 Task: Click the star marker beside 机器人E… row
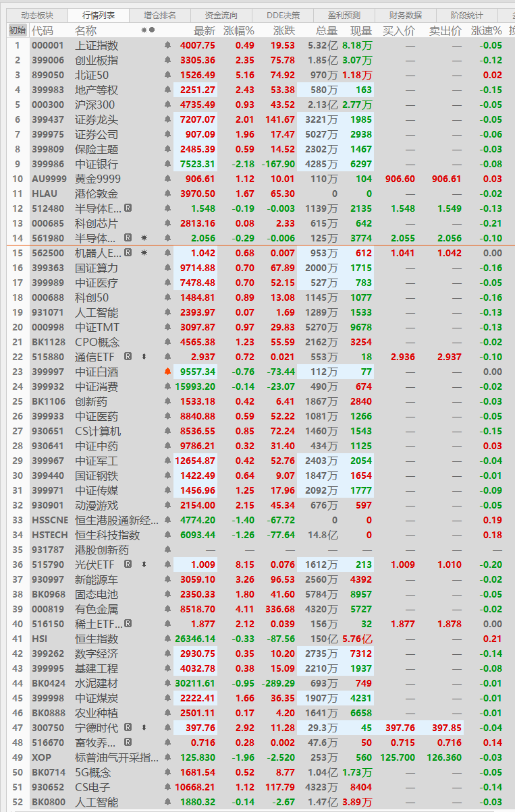pyautogui.click(x=144, y=253)
